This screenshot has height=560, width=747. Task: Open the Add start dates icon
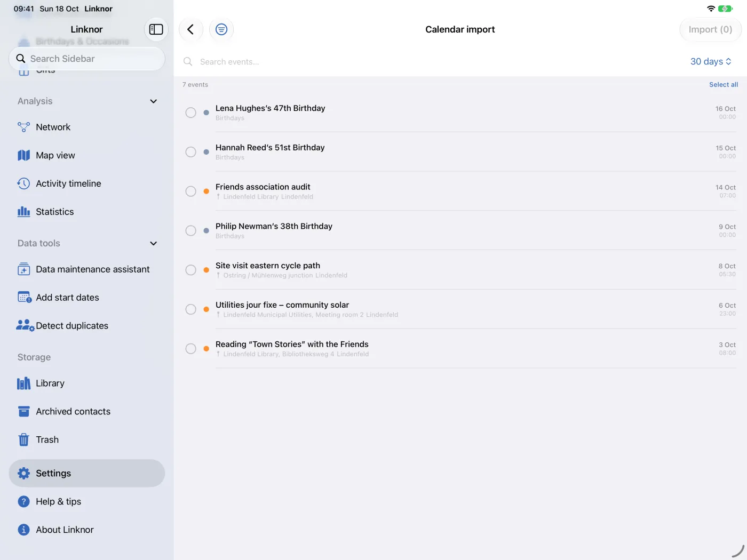[x=25, y=297]
